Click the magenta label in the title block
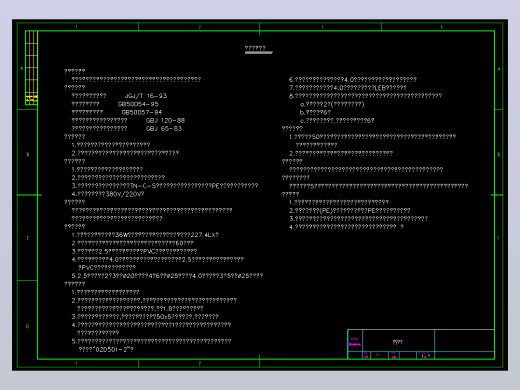The image size is (520, 390). (355, 342)
